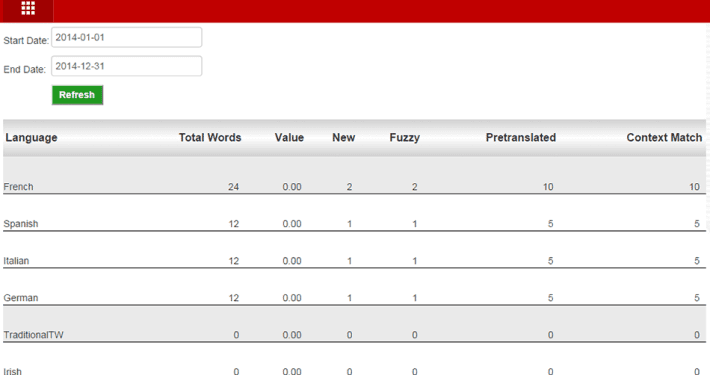This screenshot has height=375, width=710.
Task: Click French Fuzzy count 2
Action: coord(414,187)
